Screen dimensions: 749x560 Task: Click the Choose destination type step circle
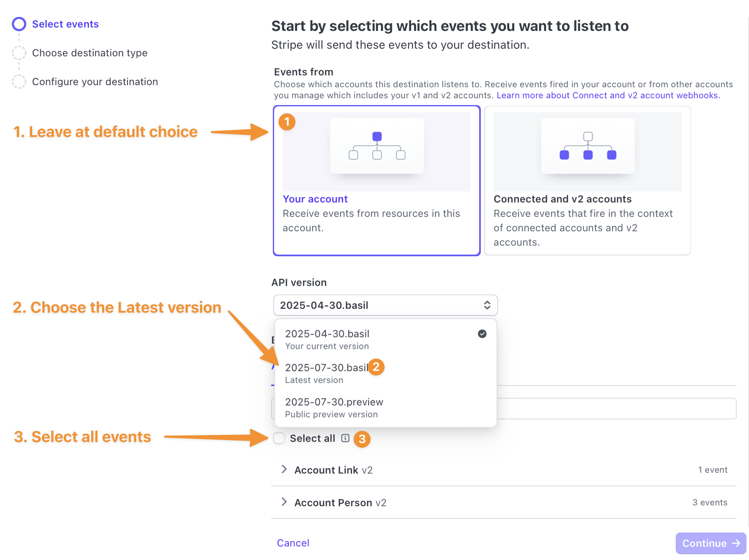point(19,53)
